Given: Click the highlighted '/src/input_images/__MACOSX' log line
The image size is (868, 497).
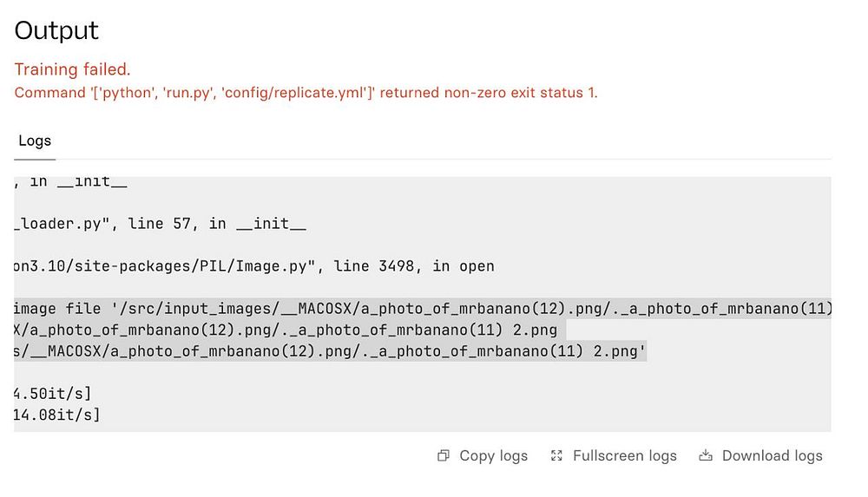Looking at the screenshot, I should 424,308.
